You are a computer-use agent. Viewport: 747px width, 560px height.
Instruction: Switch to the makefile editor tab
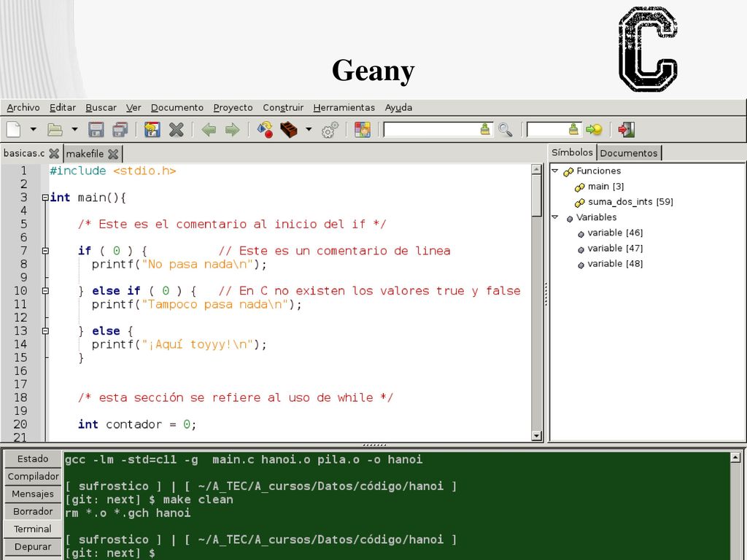click(85, 154)
